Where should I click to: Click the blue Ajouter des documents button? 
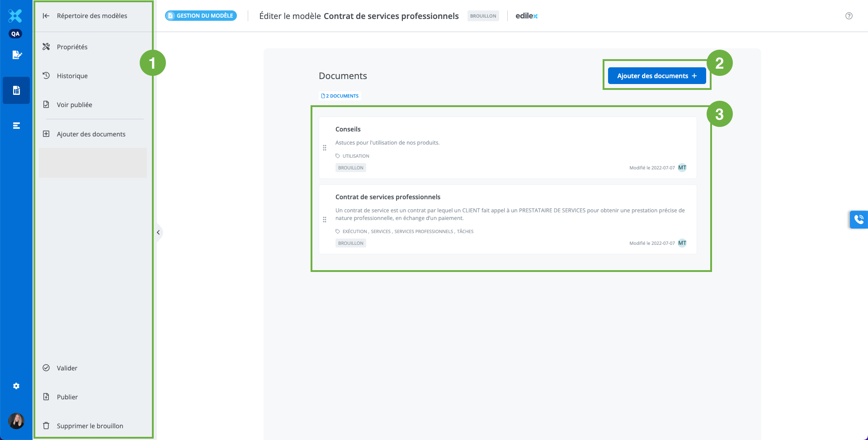point(656,76)
